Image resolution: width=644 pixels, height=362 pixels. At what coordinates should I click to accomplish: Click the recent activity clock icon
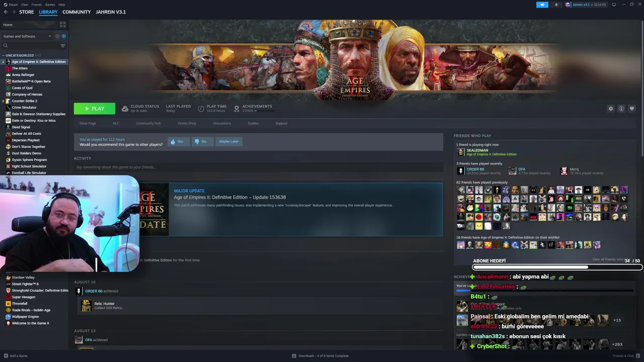click(x=57, y=36)
